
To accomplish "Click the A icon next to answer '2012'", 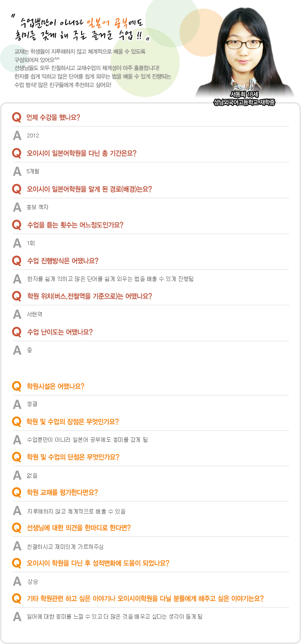I will pos(17,135).
